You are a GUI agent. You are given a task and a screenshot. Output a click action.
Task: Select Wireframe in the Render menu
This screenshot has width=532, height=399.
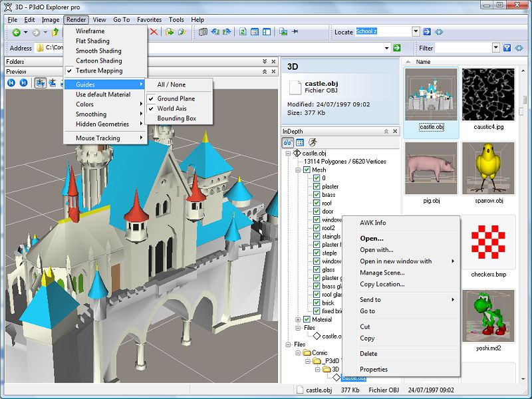[90, 31]
